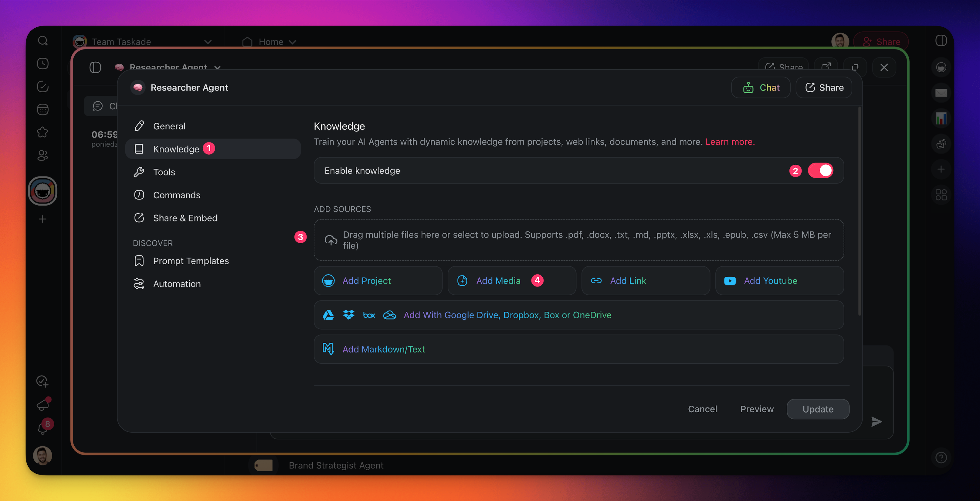Click the Google Drive icon
The image size is (980, 501).
click(x=328, y=315)
